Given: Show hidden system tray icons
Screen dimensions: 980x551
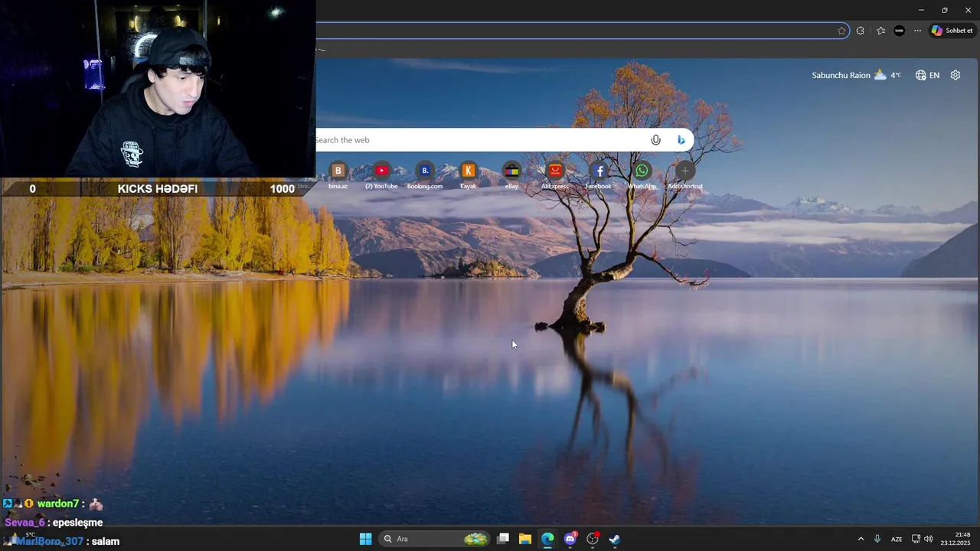Looking at the screenshot, I should pos(861,539).
